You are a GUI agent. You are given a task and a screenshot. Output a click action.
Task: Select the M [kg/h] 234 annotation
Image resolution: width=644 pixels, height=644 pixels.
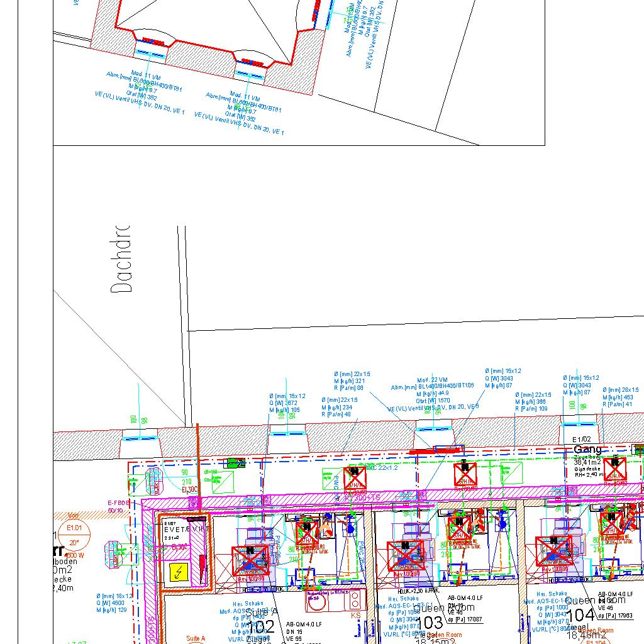click(x=337, y=408)
